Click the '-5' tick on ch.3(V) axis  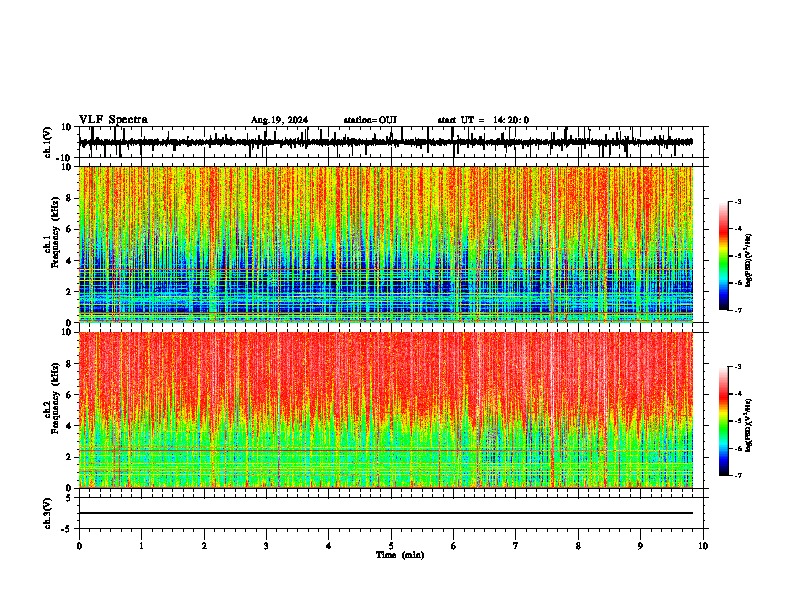point(68,529)
